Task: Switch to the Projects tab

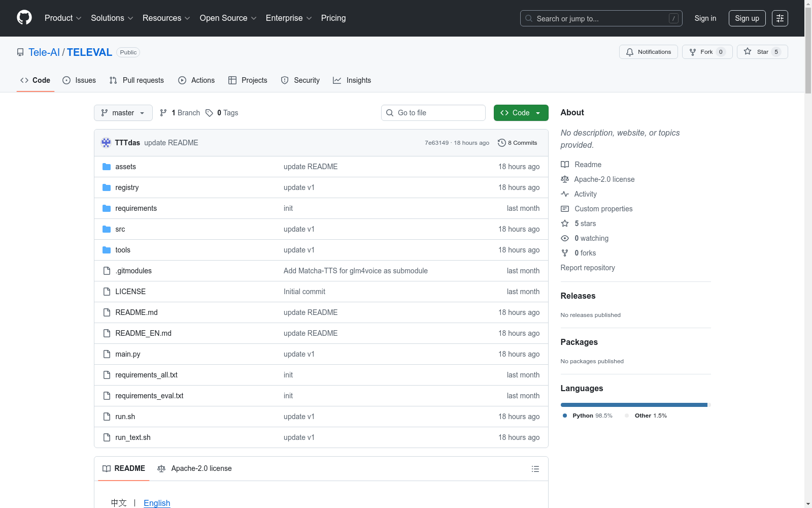Action: coord(248,80)
